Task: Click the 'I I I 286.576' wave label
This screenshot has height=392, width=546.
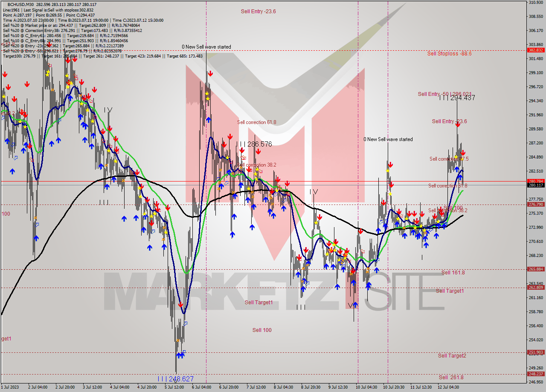Action: (x=255, y=144)
